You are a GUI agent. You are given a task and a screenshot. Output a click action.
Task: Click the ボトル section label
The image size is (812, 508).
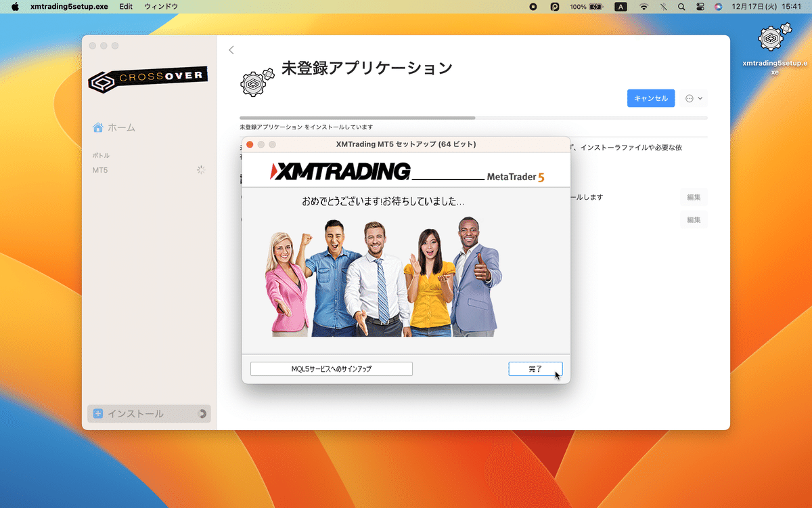(x=101, y=156)
